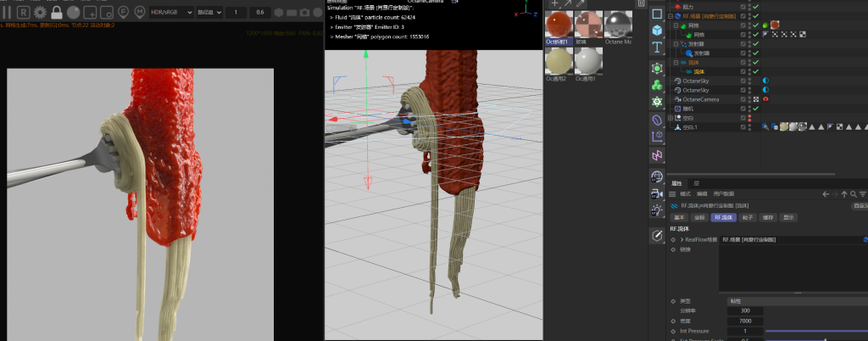
Task: Click the plus icon in material manager
Action: [556, 3]
